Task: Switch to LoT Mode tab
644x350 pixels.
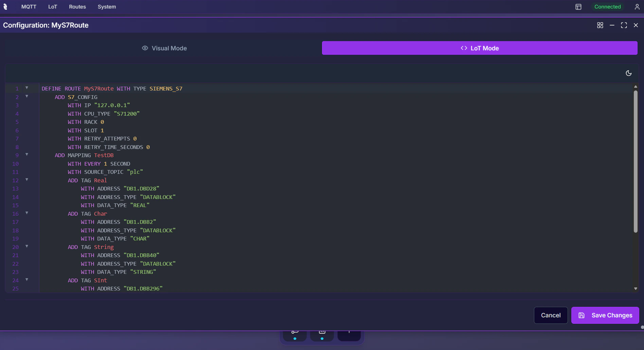Action: click(480, 48)
